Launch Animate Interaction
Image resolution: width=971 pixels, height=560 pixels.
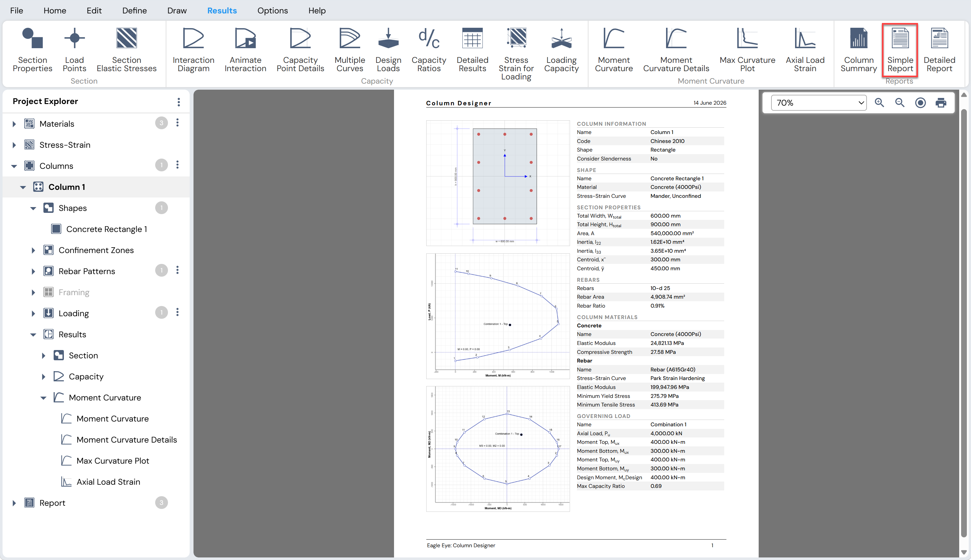[x=245, y=49]
